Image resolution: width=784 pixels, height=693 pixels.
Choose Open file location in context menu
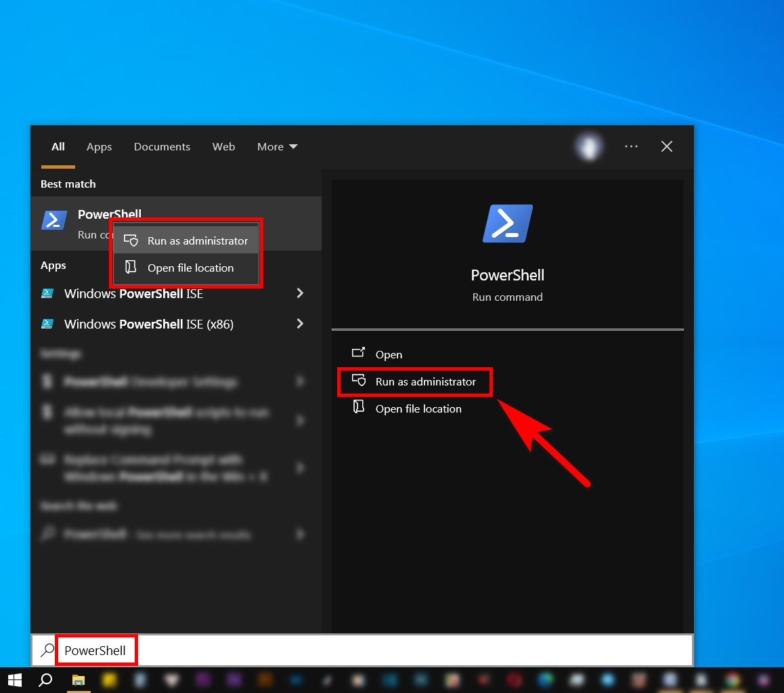[186, 268]
